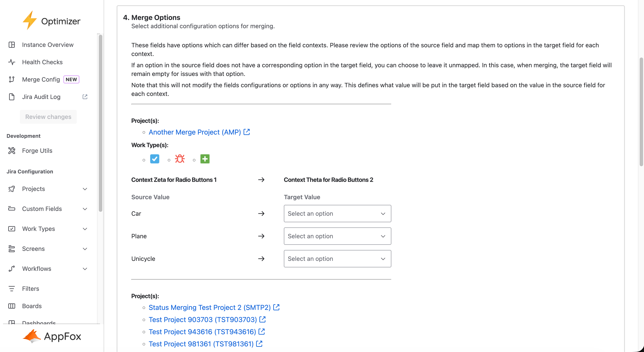The width and height of the screenshot is (644, 352).
Task: Click the sidebar vertical scrollbar
Action: [101, 123]
